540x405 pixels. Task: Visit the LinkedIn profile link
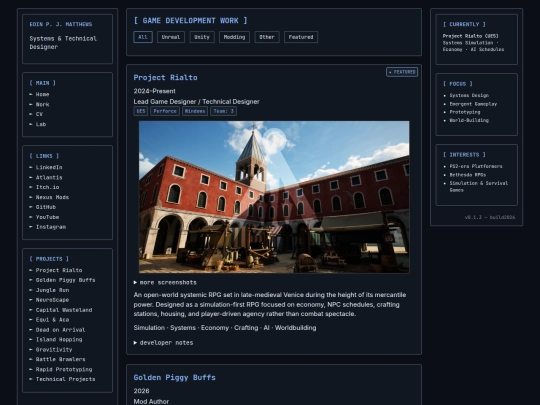49,167
